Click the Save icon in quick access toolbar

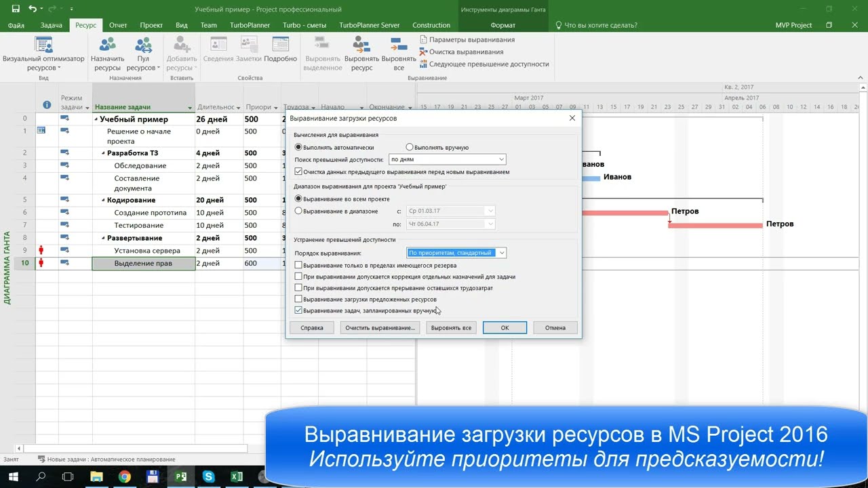coord(14,9)
